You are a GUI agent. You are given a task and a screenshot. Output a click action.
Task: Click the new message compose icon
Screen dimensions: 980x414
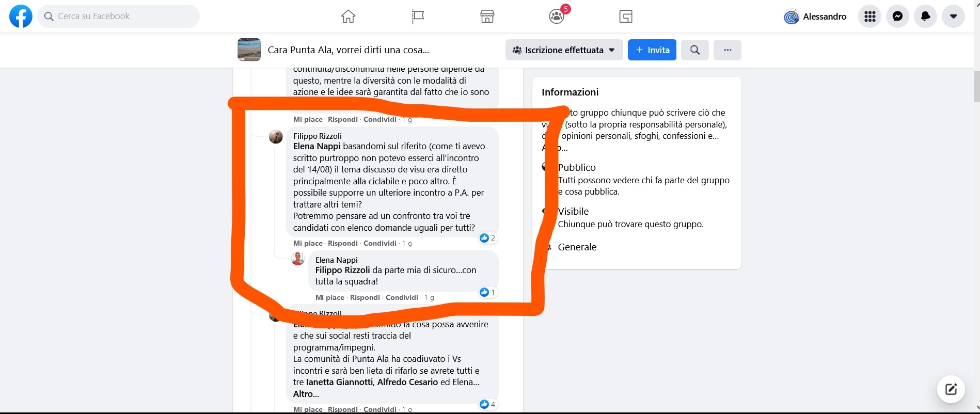point(951,389)
